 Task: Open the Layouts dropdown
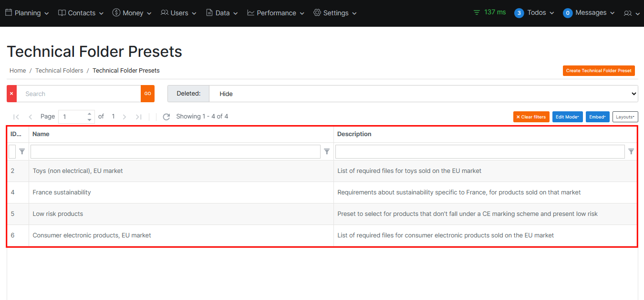625,117
